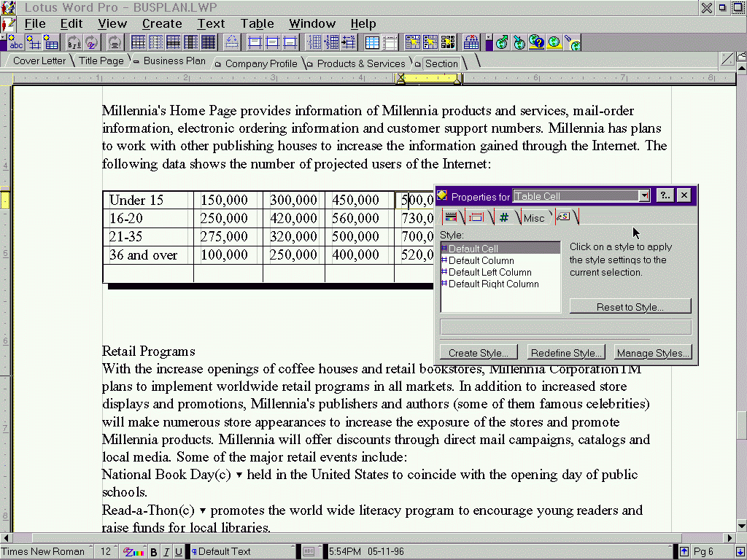747x560 pixels.
Task: Click the dotted grid lines table icon
Action: click(155, 43)
